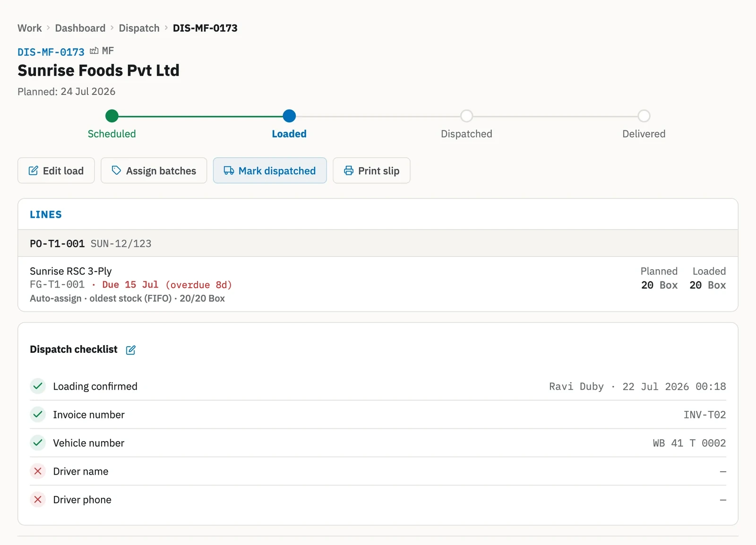The image size is (756, 545).
Task: Click the LINES section heading
Action: coord(46,214)
